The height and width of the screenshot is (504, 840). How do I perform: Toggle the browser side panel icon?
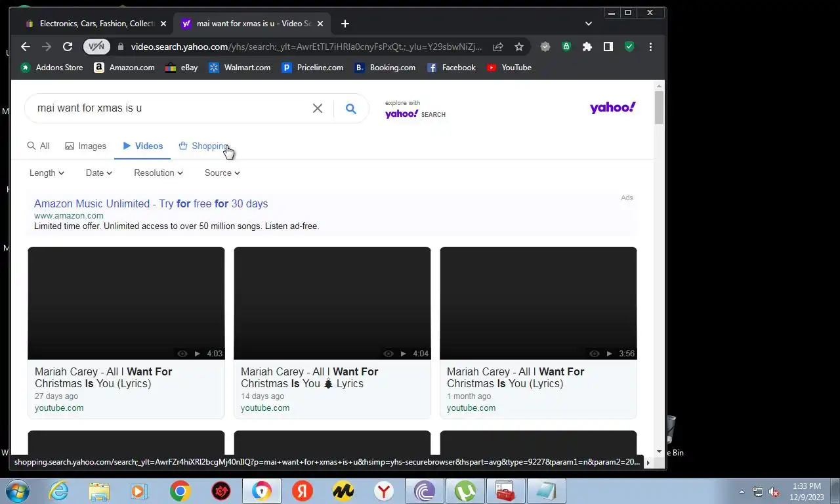(608, 47)
